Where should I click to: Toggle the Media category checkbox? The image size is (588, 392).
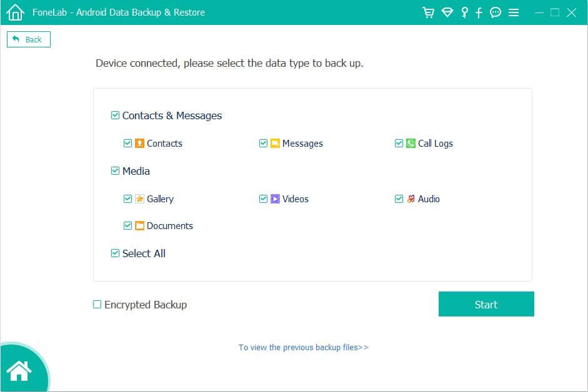[115, 170]
